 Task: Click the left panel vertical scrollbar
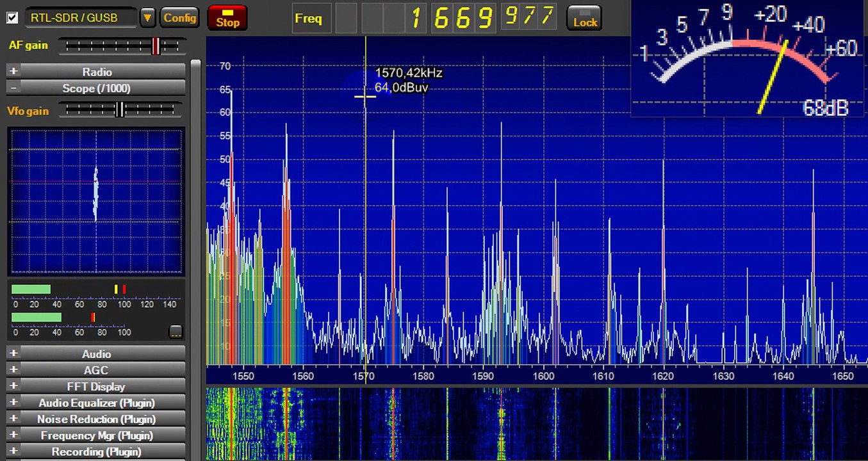(x=195, y=259)
